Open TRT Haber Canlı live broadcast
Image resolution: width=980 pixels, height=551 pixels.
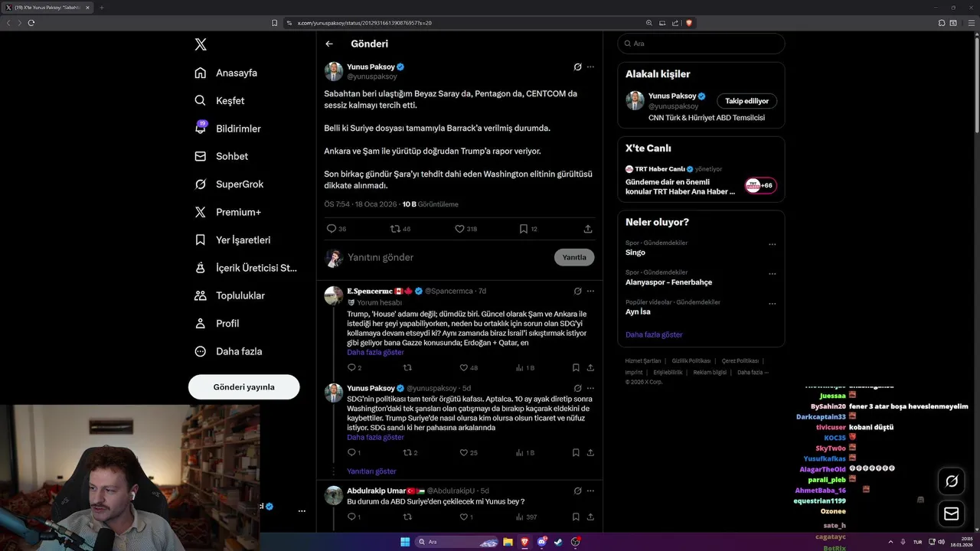(x=701, y=181)
